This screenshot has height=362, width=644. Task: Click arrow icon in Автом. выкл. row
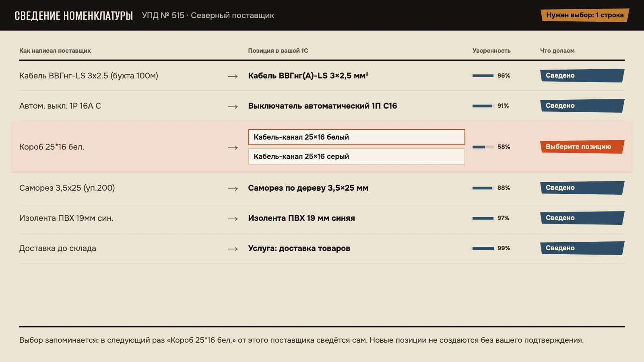pos(233,107)
